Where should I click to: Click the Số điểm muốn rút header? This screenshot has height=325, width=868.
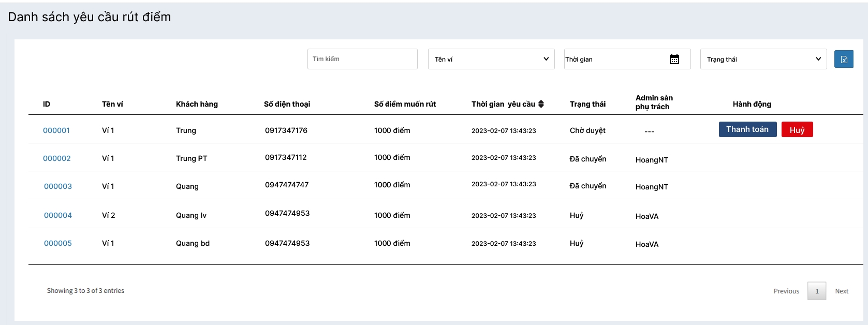click(x=405, y=104)
